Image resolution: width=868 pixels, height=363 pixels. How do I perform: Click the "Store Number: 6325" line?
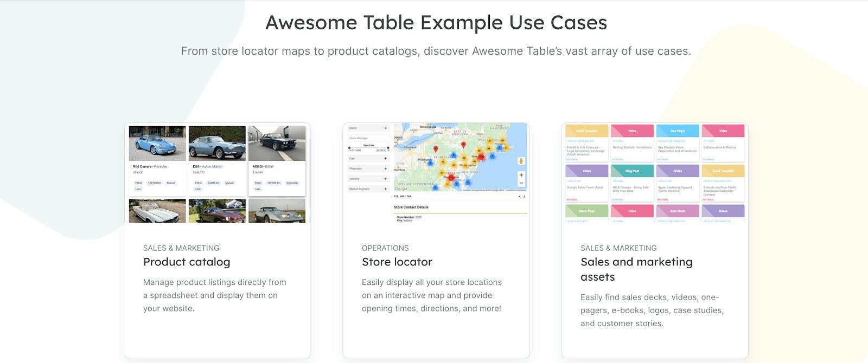[x=409, y=217]
